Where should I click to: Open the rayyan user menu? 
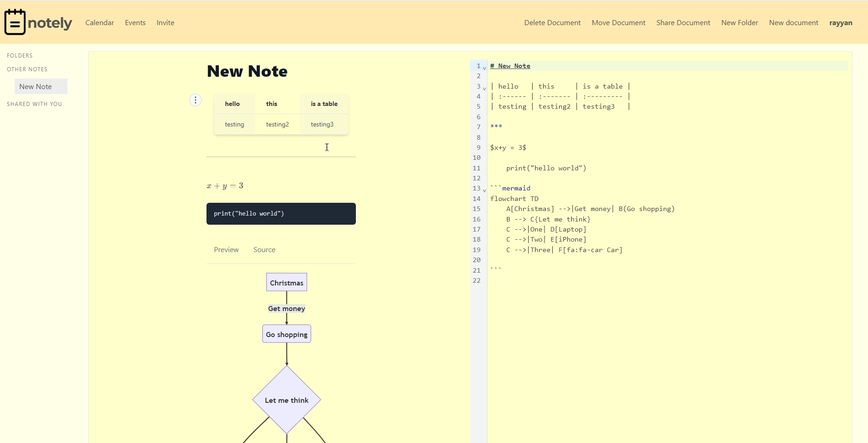tap(841, 23)
